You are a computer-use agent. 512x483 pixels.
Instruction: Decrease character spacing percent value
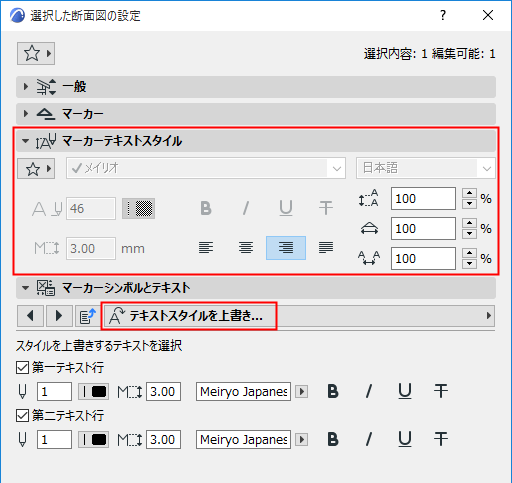[469, 264]
